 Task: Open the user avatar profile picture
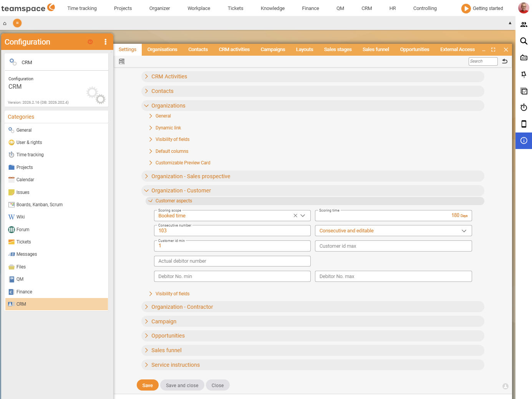[524, 8]
